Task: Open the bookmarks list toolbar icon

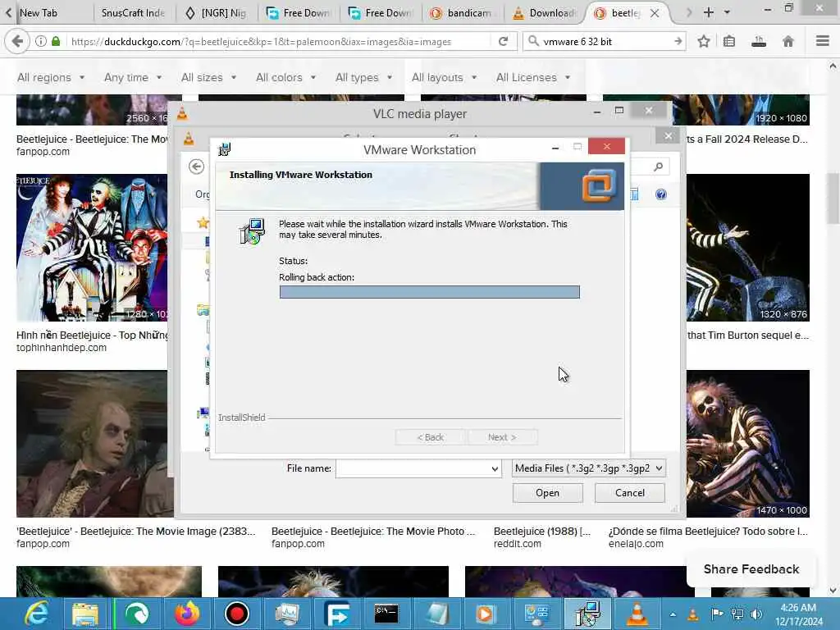Action: (x=729, y=41)
